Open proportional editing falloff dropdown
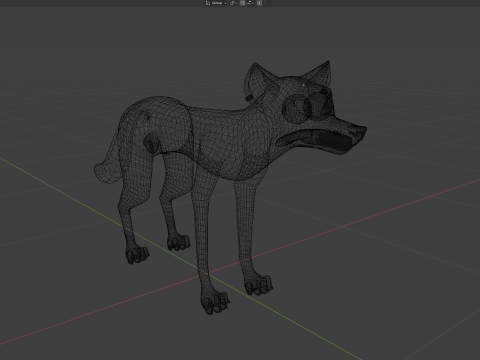Image resolution: width=480 pixels, height=360 pixels. click(x=267, y=3)
